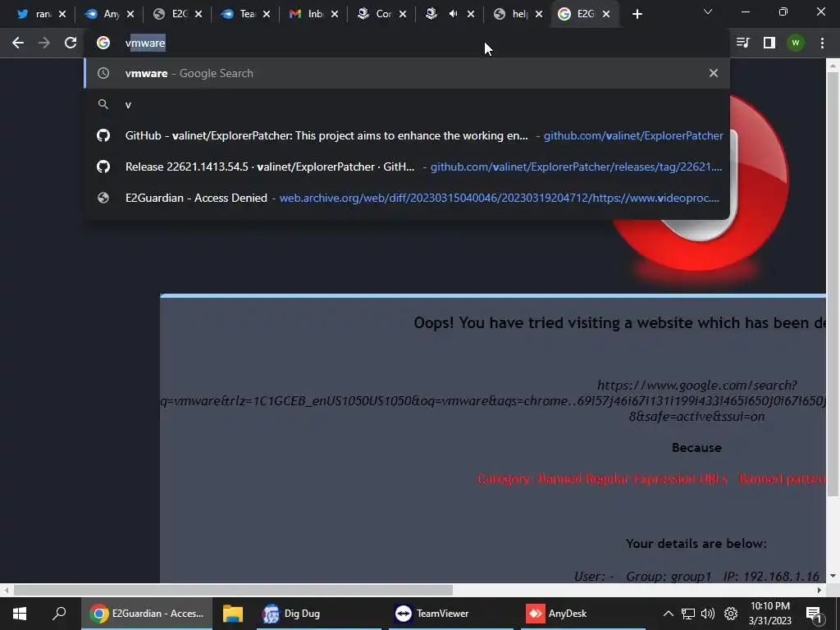Close the Twitter tab
The width and height of the screenshot is (840, 630).
[62, 15]
